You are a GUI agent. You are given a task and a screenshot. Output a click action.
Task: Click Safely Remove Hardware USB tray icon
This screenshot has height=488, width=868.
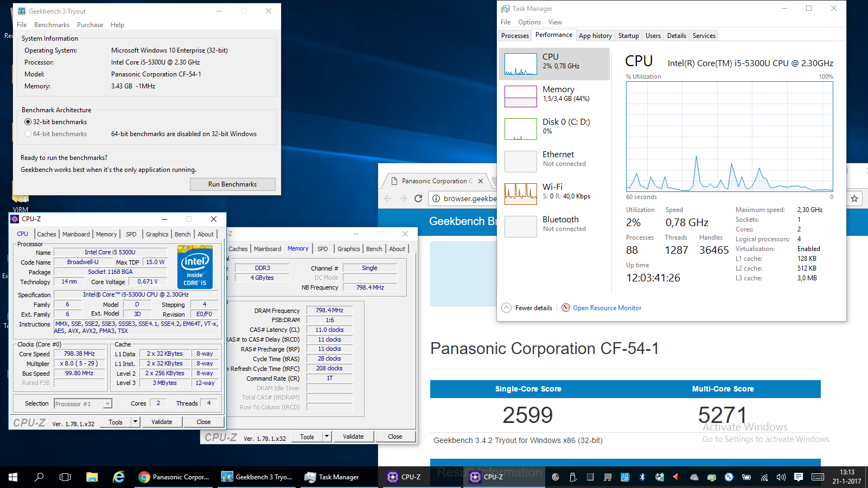pos(573,477)
